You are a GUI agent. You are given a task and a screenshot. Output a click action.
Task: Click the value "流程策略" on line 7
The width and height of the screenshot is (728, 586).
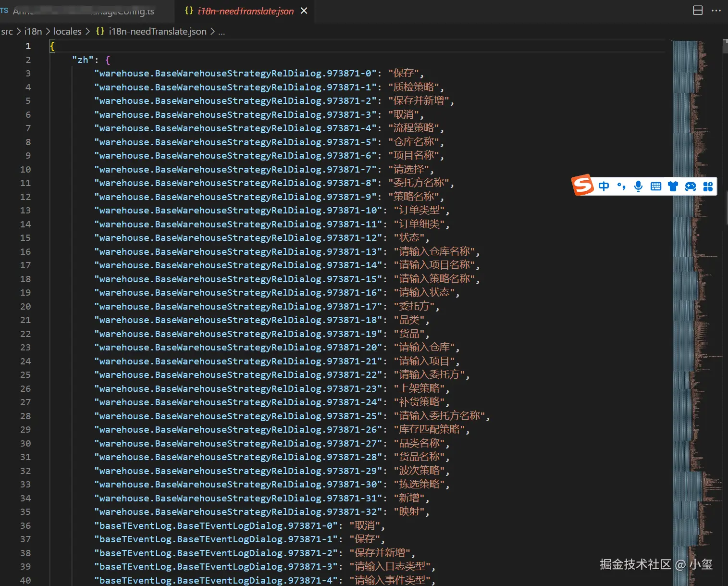414,128
